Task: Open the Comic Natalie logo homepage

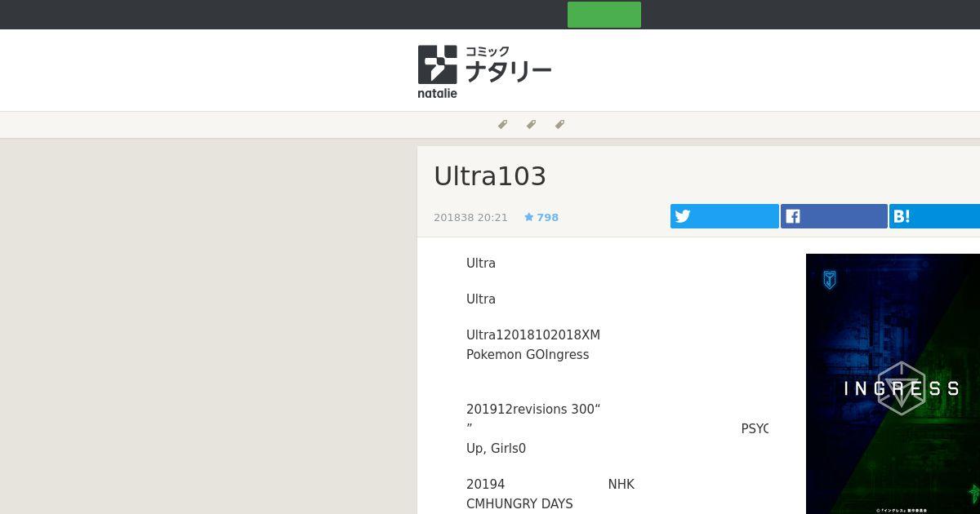Action: click(x=484, y=71)
